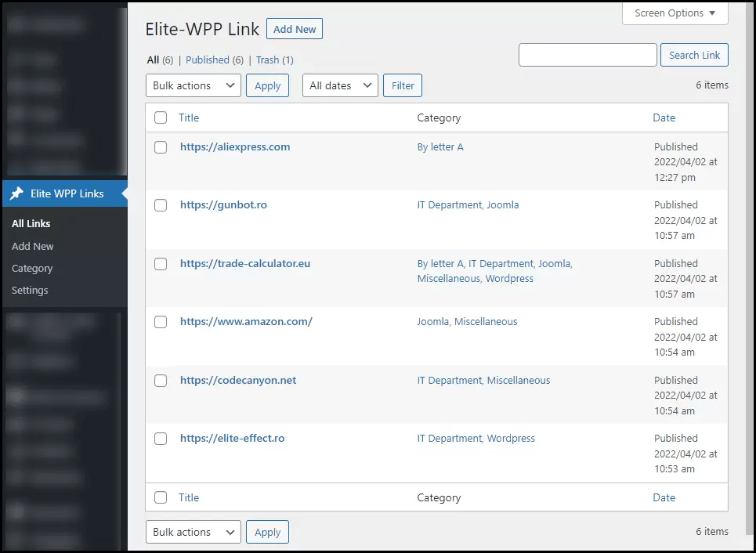This screenshot has width=756, height=553.
Task: Focus the link search input field
Action: (x=588, y=55)
